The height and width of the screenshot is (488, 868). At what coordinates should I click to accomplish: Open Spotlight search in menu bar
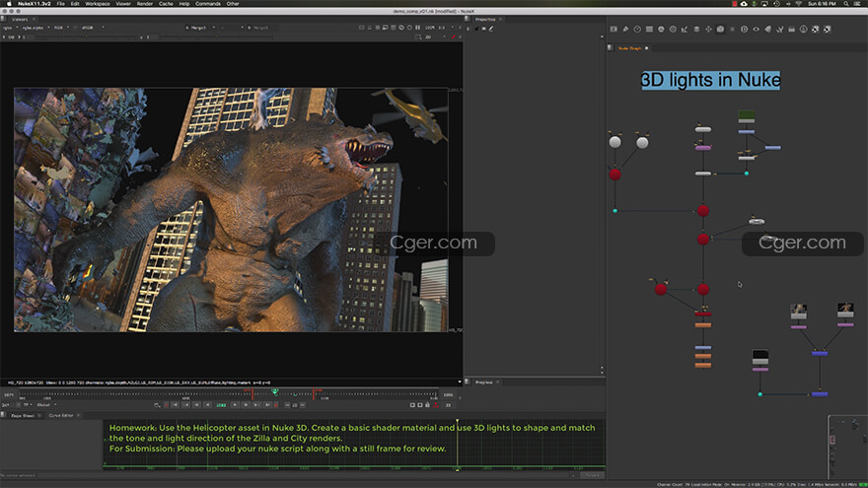[x=846, y=4]
